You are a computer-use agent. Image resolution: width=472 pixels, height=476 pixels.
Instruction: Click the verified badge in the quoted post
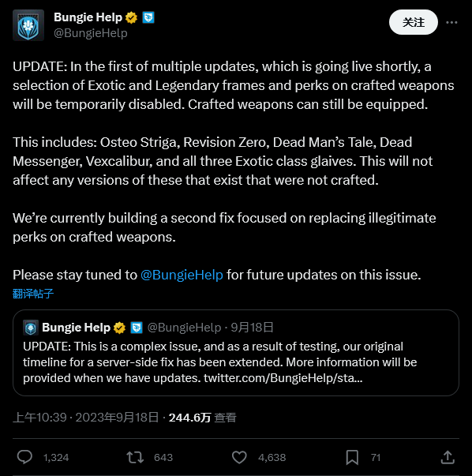(120, 328)
